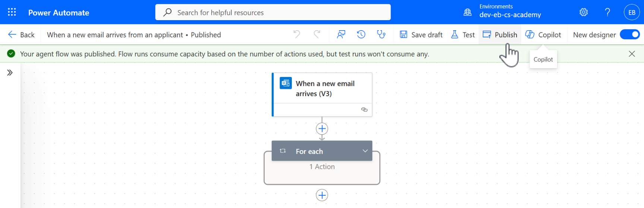Go Back to the previous page
Screen dimensions: 644x208
(21, 35)
